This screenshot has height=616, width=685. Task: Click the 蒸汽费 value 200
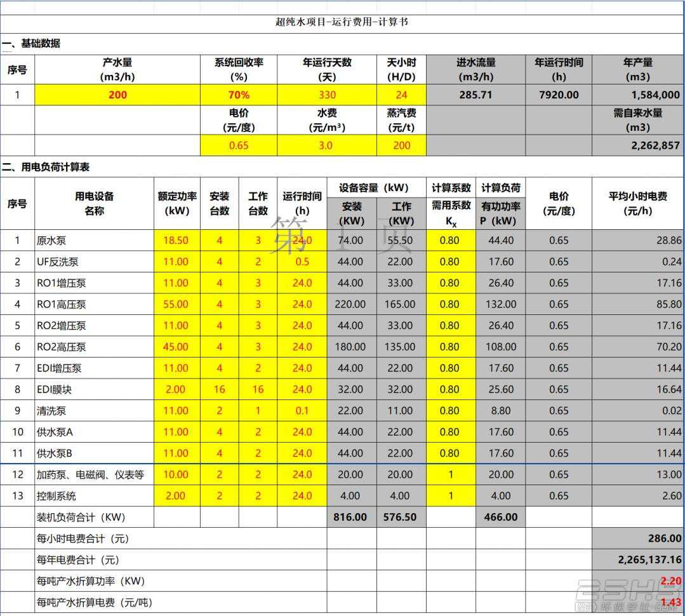click(401, 145)
